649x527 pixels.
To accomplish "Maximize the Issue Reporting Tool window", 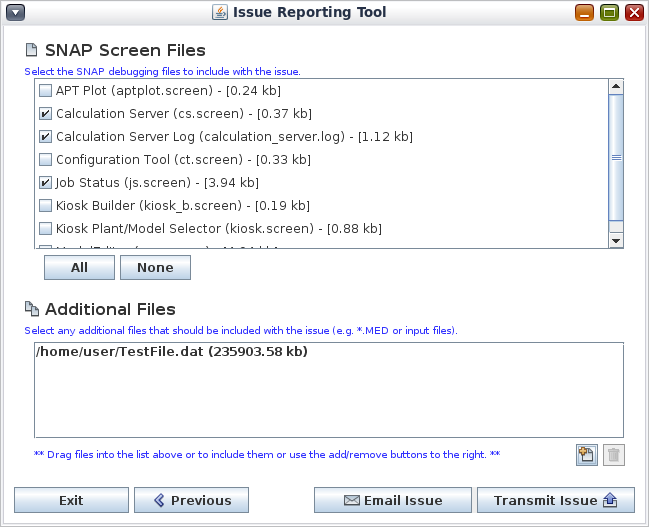I will 609,13.
